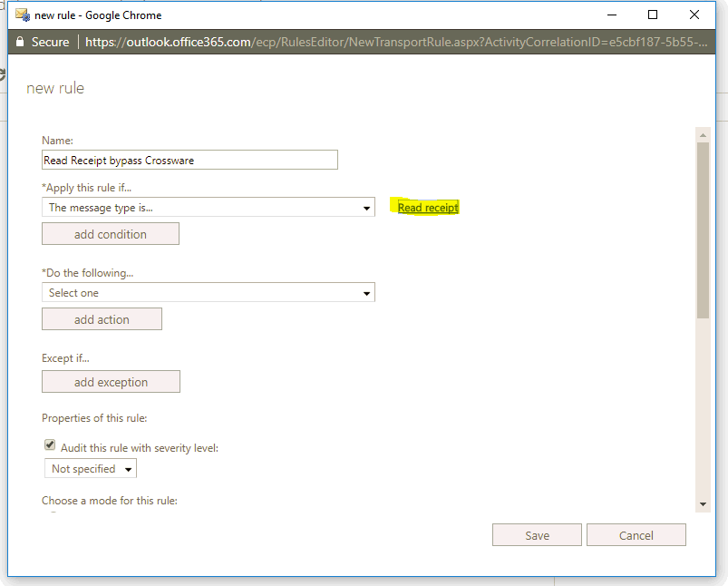This screenshot has height=586, width=728.
Task: Toggle Audit this rule with severity checkbox
Action: [50, 444]
